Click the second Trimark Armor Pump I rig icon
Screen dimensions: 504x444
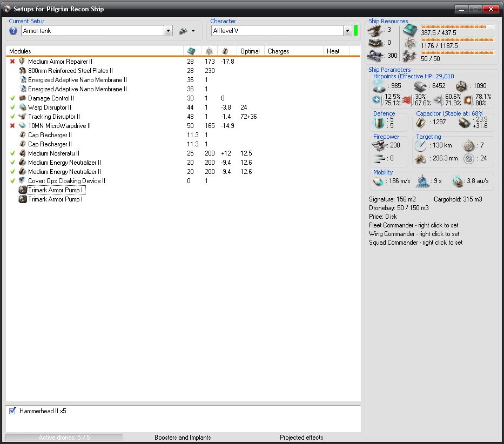point(23,199)
